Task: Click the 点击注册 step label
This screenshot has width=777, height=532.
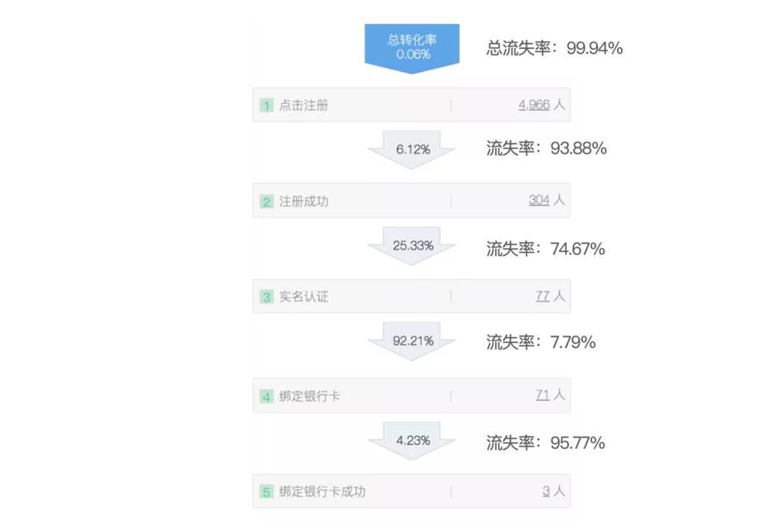Action: [304, 106]
